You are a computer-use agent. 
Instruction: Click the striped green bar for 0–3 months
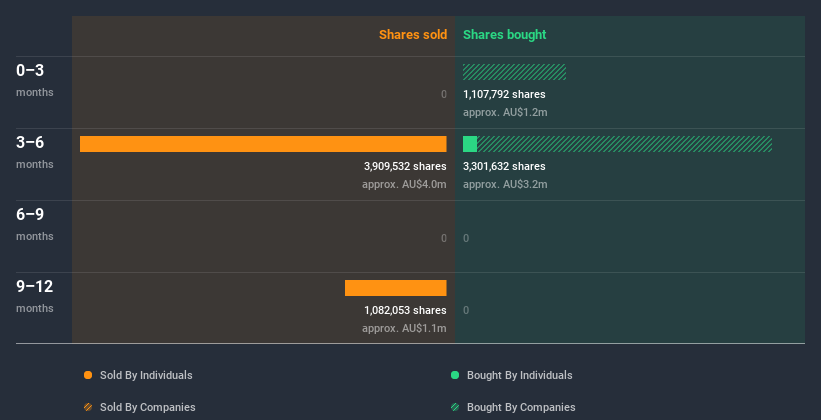(x=514, y=72)
